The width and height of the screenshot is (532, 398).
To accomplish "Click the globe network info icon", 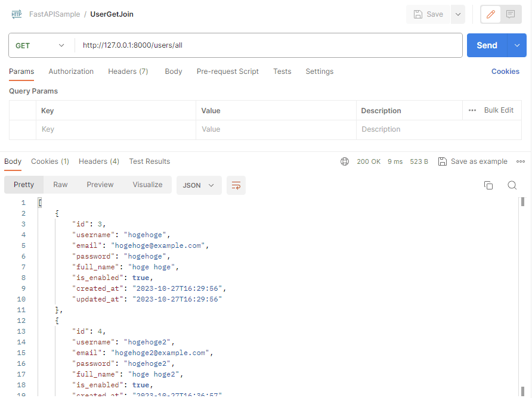I will click(x=345, y=161).
